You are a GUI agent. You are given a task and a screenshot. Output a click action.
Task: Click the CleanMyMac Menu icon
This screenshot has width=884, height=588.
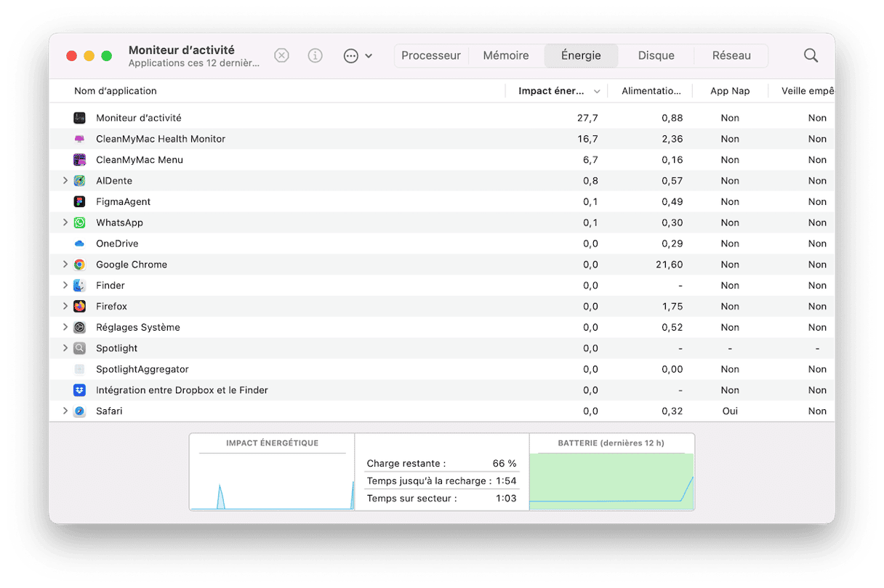tap(80, 160)
